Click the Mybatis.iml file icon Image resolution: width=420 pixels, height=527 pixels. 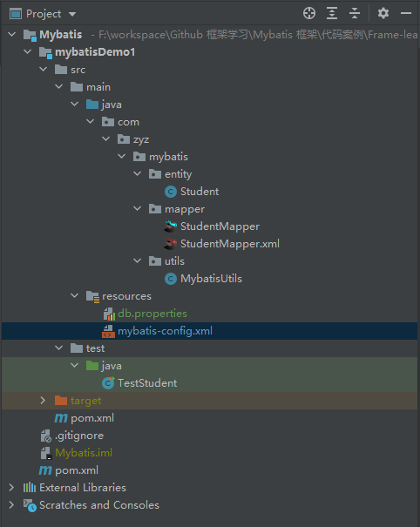click(45, 453)
